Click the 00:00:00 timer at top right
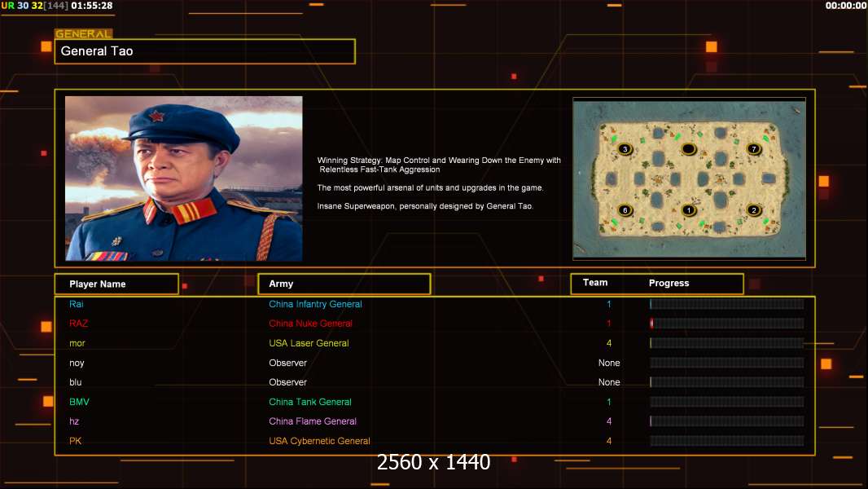Image resolution: width=868 pixels, height=489 pixels. (846, 6)
